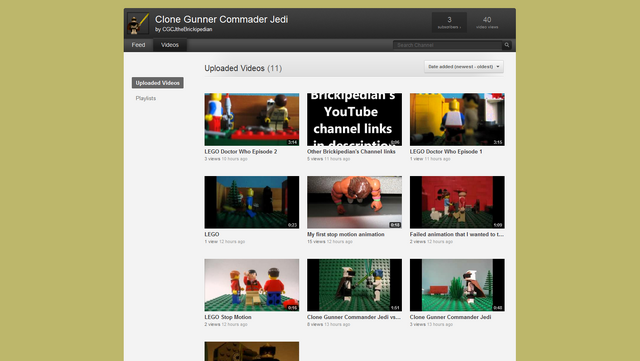Click the Failed animation that I wanted title
The width and height of the screenshot is (640, 361).
457,234
